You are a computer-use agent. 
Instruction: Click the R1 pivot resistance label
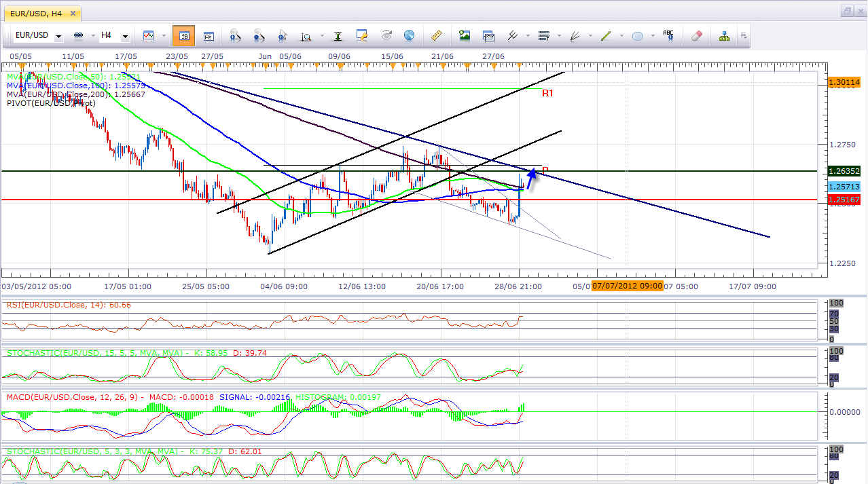point(547,93)
